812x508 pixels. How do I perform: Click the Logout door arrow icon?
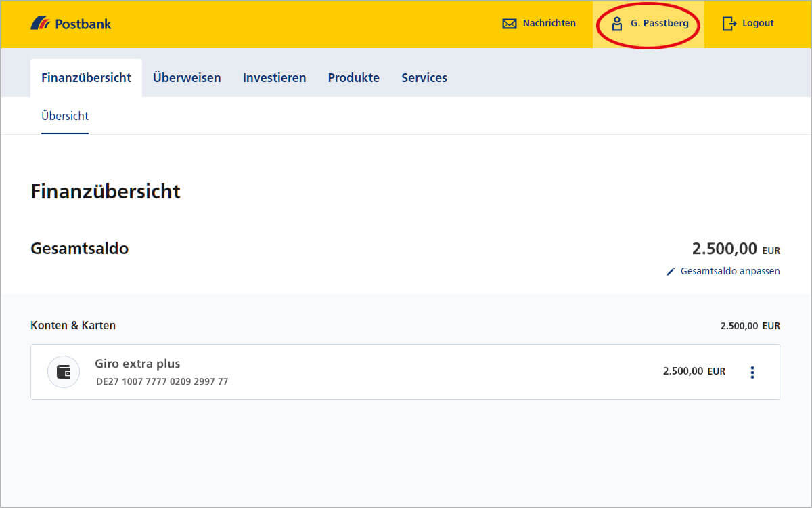point(729,24)
